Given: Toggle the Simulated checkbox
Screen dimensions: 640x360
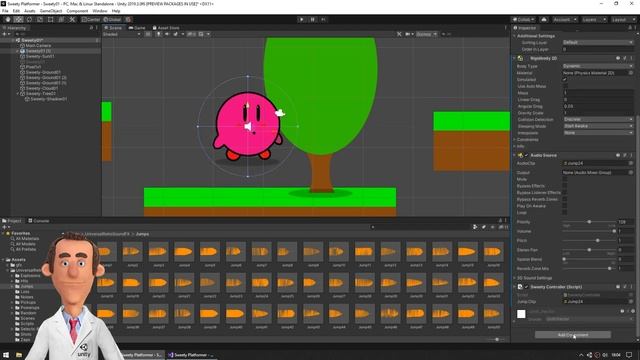Looking at the screenshot, I should click(565, 80).
